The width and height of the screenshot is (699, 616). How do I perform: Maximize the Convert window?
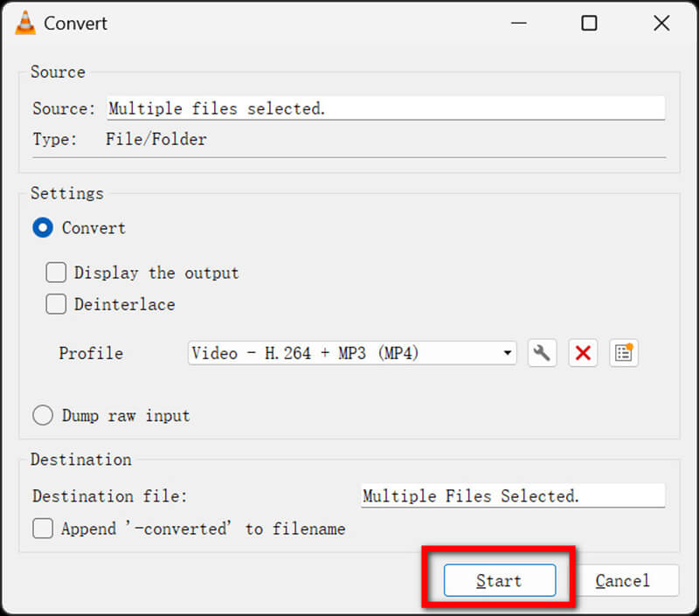pyautogui.click(x=589, y=24)
